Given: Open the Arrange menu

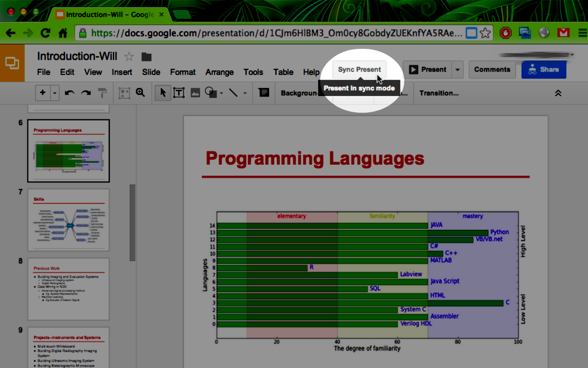Looking at the screenshot, I should 220,72.
